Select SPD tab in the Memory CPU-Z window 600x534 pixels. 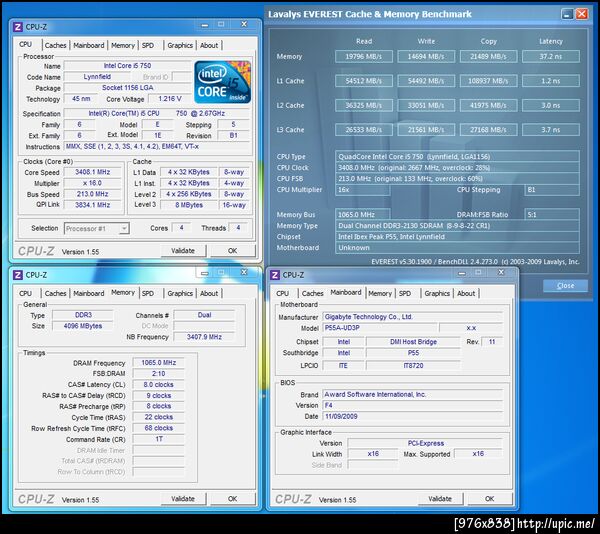pyautogui.click(x=148, y=293)
